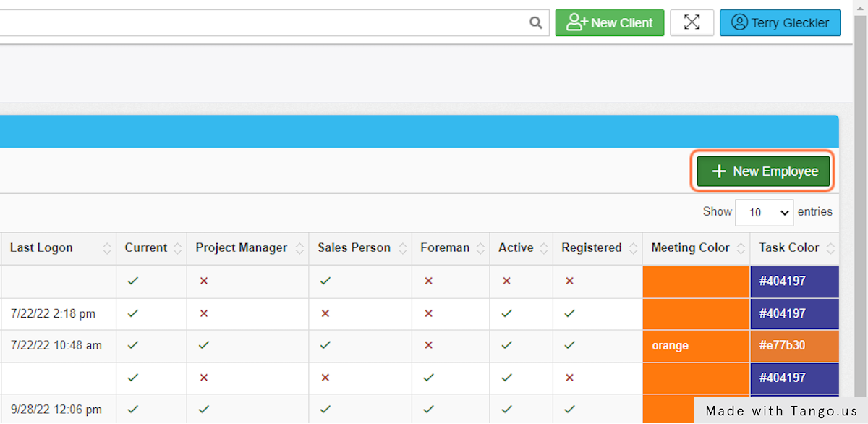868x424 pixels.
Task: Click the add-person icon on New Client button
Action: pyautogui.click(x=575, y=22)
